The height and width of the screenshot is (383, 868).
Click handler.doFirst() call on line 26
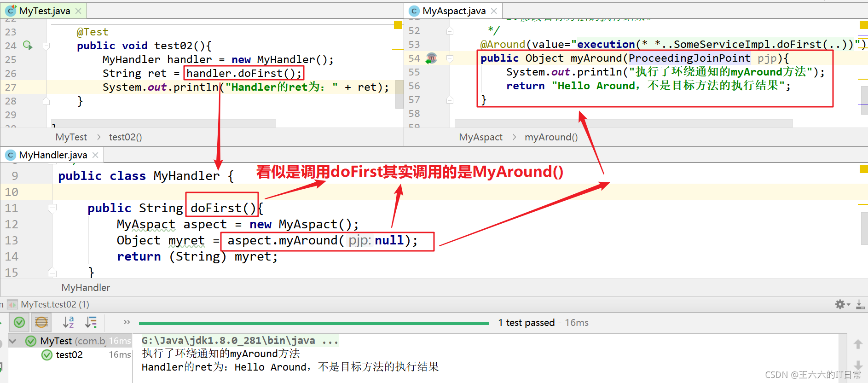pyautogui.click(x=244, y=73)
